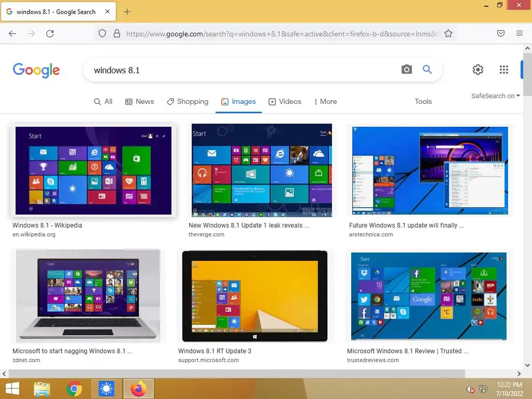This screenshot has width=532, height=399.
Task: Open the Wikipedia Start screen thumbnail
Action: [94, 170]
